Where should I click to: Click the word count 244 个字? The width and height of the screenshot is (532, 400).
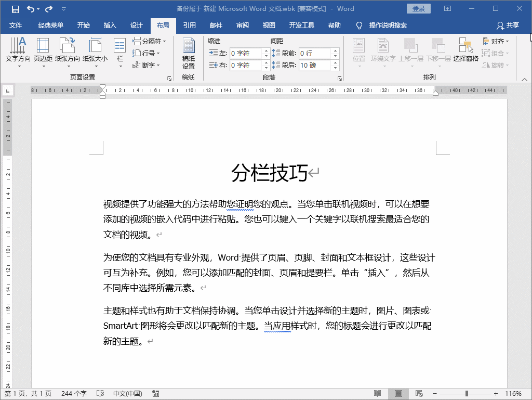[x=74, y=394]
